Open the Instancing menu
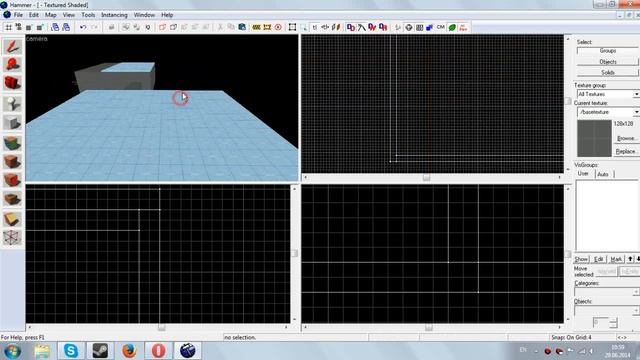Image resolution: width=640 pixels, height=360 pixels. pyautogui.click(x=114, y=15)
